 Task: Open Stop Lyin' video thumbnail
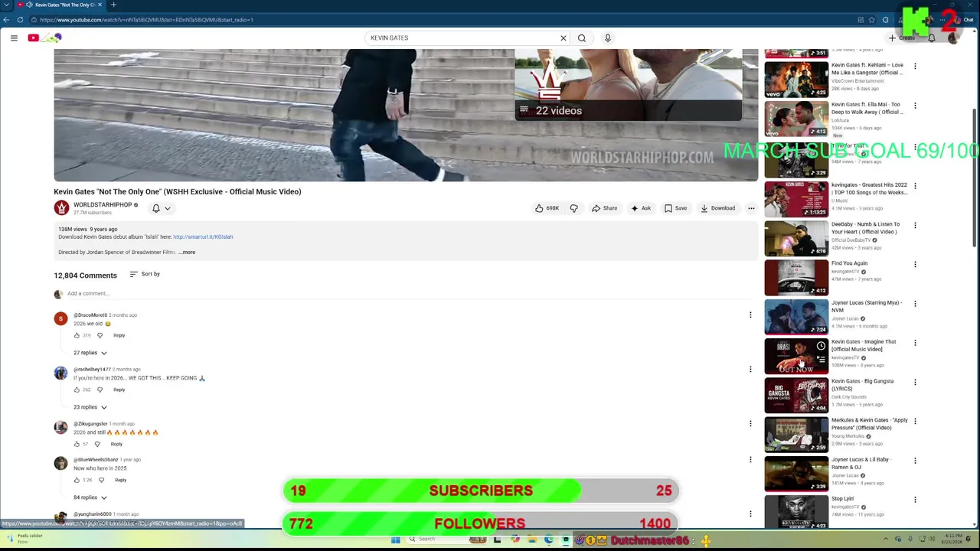(796, 512)
